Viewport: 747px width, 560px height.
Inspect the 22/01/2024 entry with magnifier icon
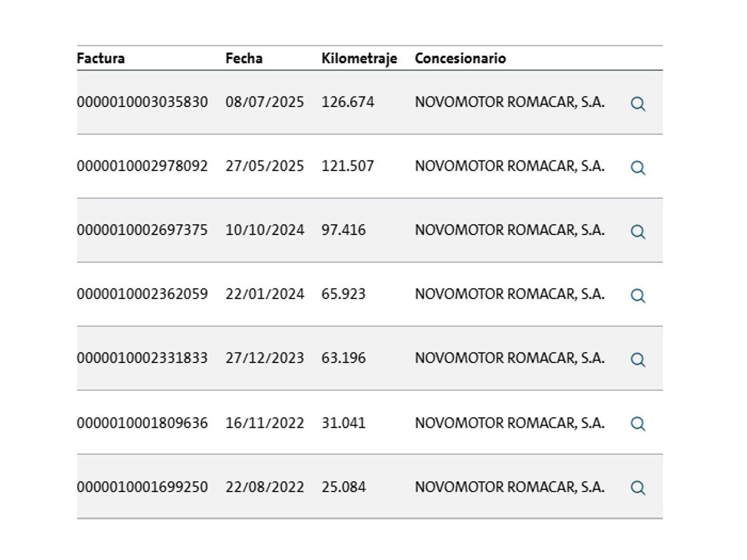click(638, 296)
